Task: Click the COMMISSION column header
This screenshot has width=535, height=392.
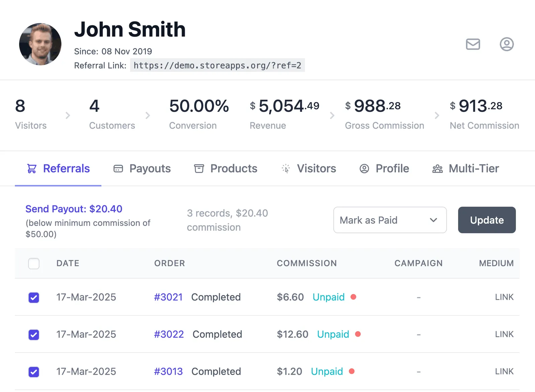Action: tap(307, 263)
